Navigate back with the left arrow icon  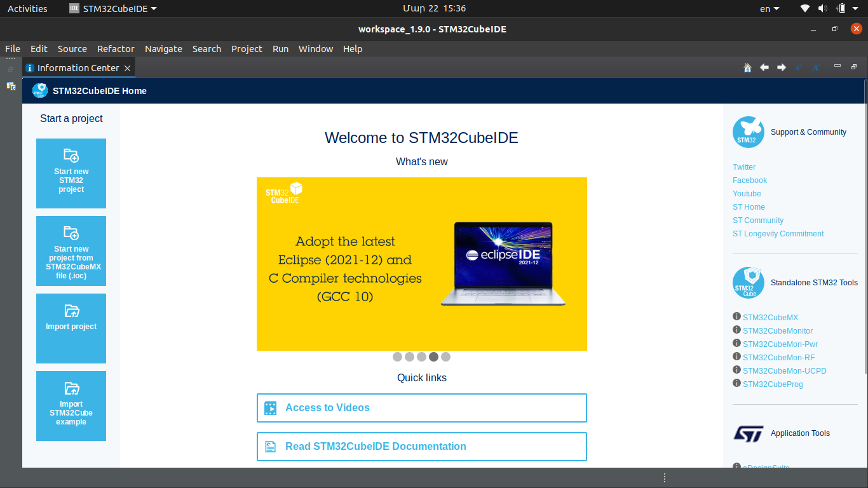click(764, 67)
